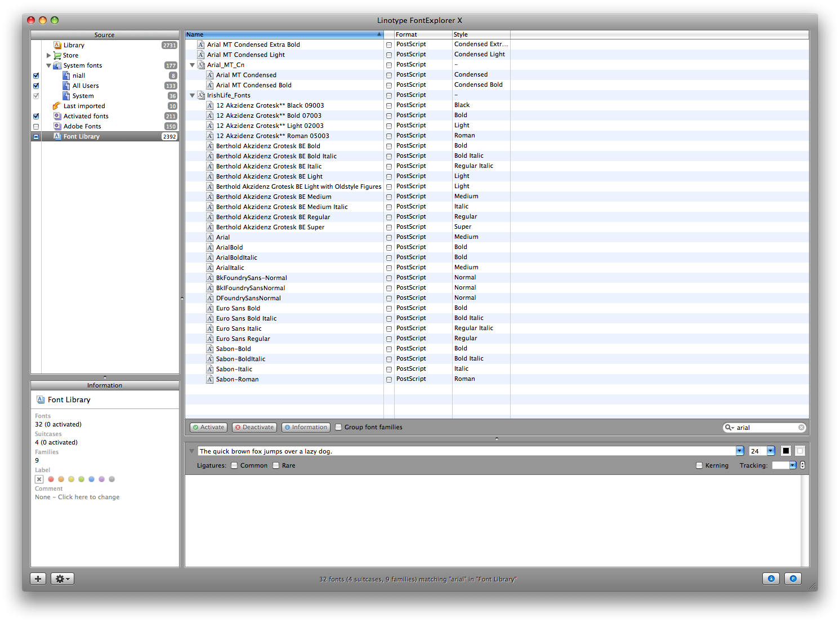Screen dimensions: 840x622
Task: Open the Tracking dropdown
Action: (x=793, y=465)
